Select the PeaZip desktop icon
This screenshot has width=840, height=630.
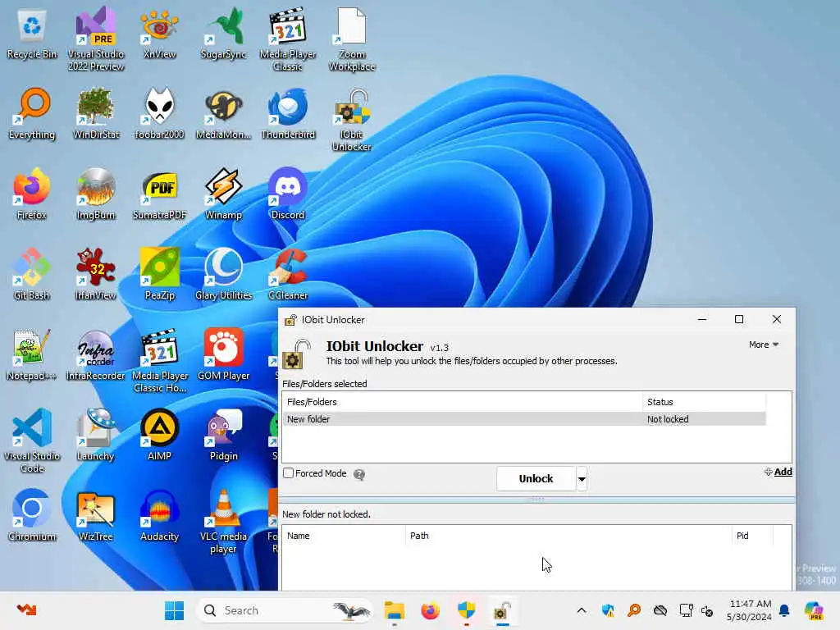(159, 274)
